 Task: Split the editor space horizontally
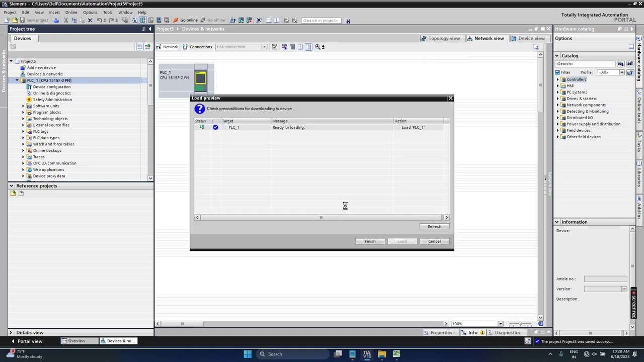tap(269, 20)
